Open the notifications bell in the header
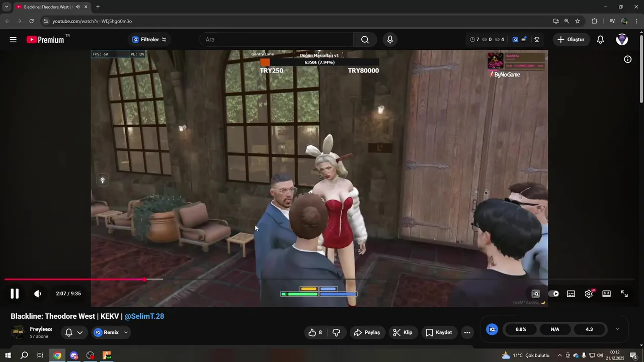The image size is (644, 362). point(600,40)
